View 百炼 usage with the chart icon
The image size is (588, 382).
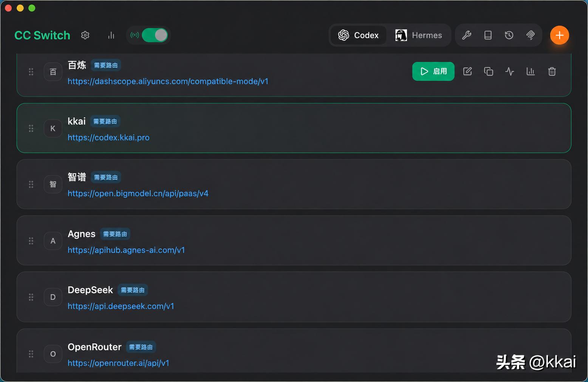pyautogui.click(x=531, y=71)
